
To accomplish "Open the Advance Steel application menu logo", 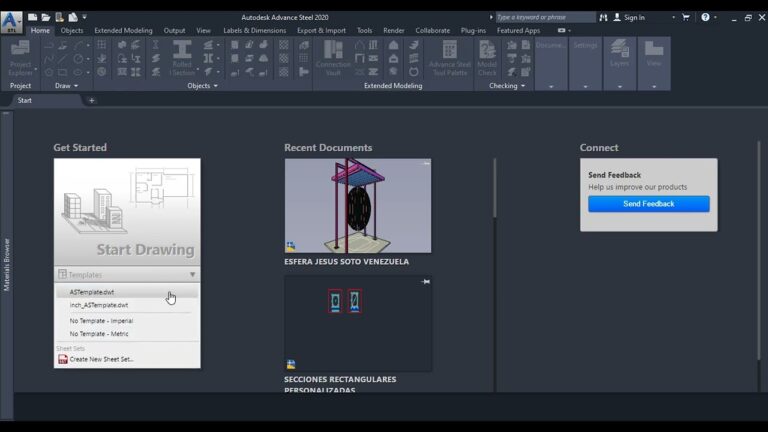I will coord(11,22).
